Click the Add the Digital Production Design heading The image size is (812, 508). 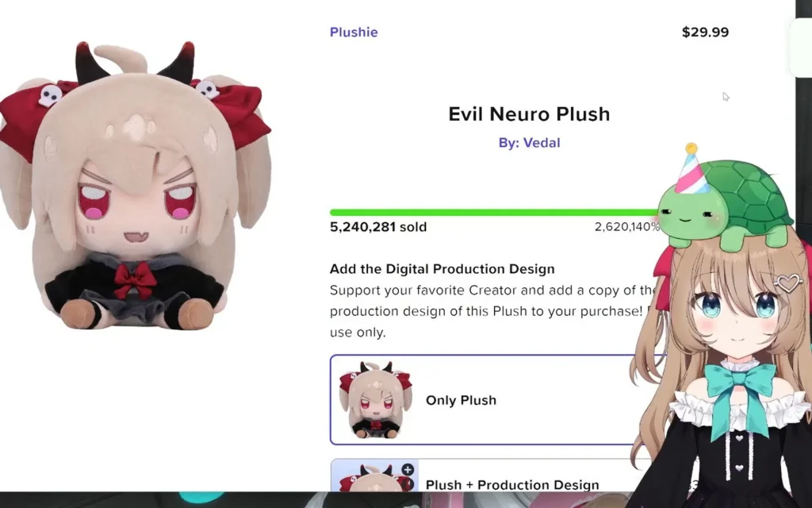pos(442,269)
